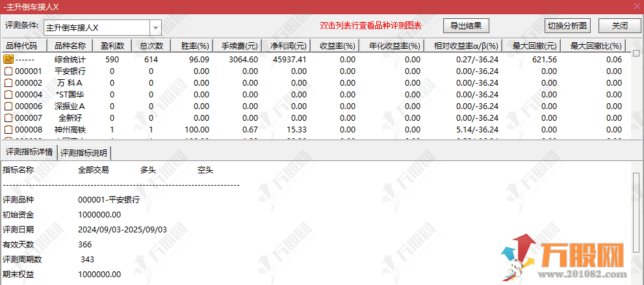Sort by the 总次数 column header
644x285 pixels.
tap(151, 45)
